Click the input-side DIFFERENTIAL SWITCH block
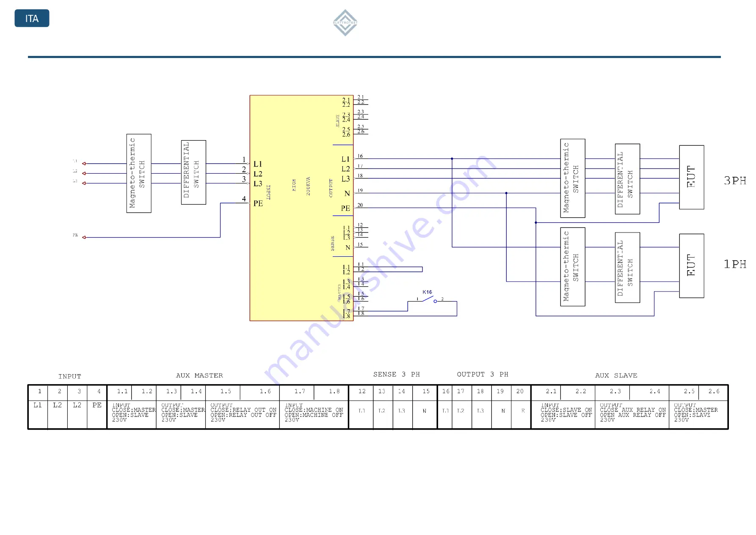 pos(193,172)
